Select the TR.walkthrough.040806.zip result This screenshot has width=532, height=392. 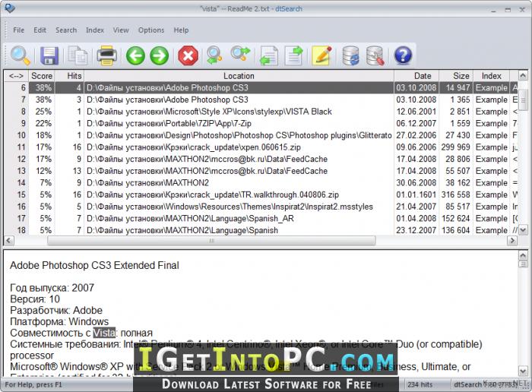pyautogui.click(x=261, y=194)
